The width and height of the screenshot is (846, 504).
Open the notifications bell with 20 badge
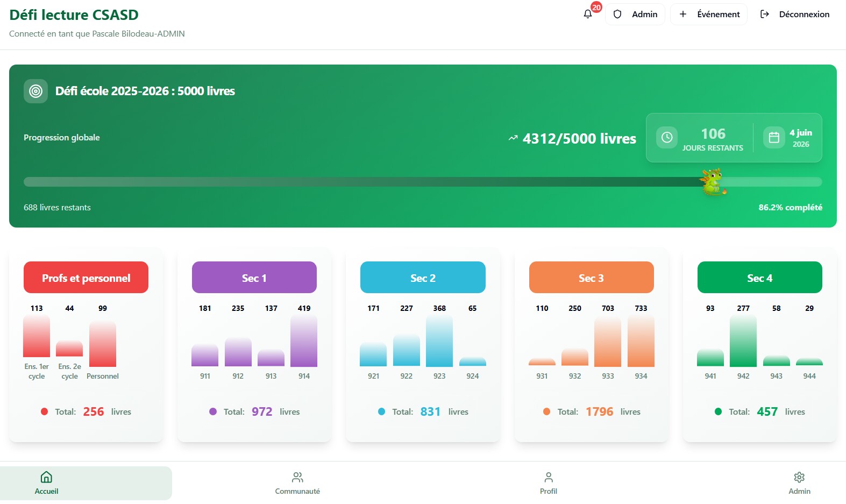point(588,14)
